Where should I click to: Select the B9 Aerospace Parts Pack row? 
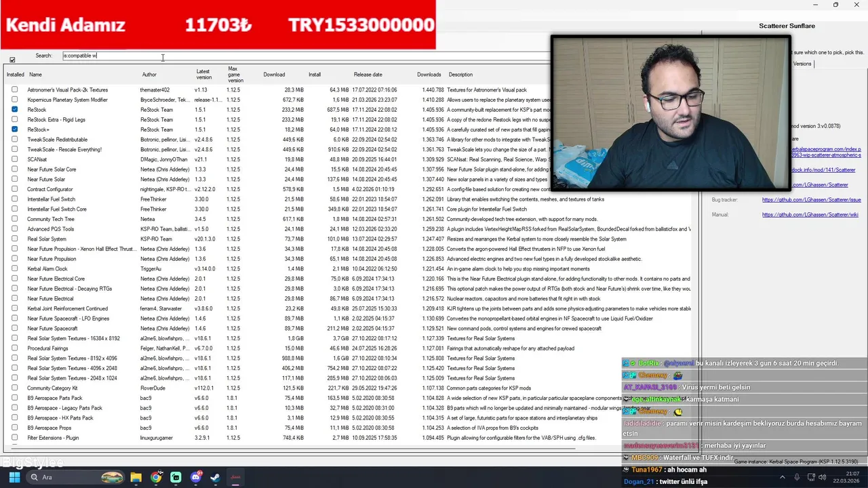tap(349, 398)
